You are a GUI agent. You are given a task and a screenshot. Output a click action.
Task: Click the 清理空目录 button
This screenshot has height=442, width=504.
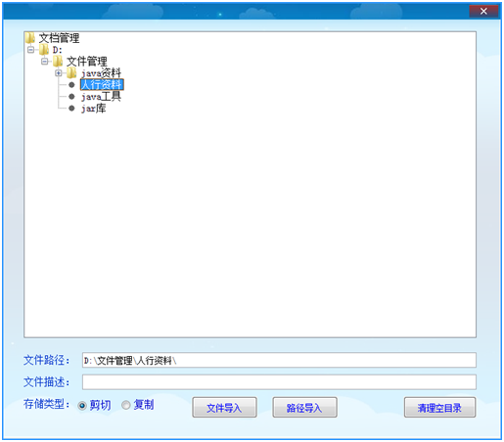point(439,408)
